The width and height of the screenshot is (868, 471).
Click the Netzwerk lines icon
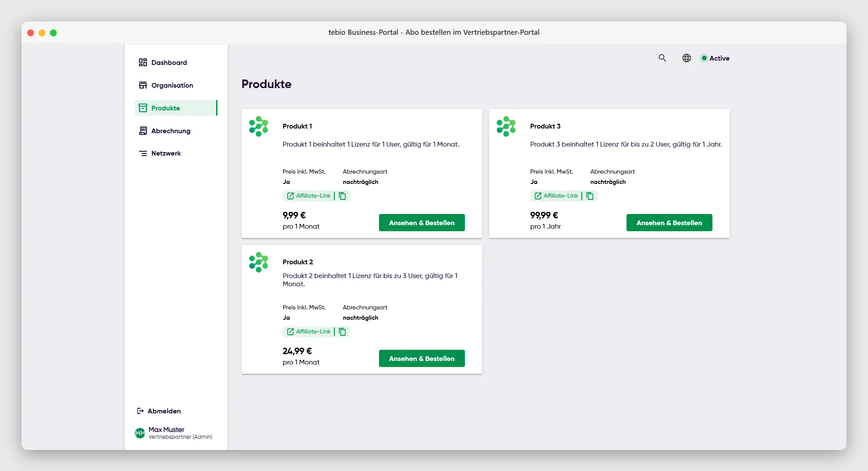(x=143, y=153)
